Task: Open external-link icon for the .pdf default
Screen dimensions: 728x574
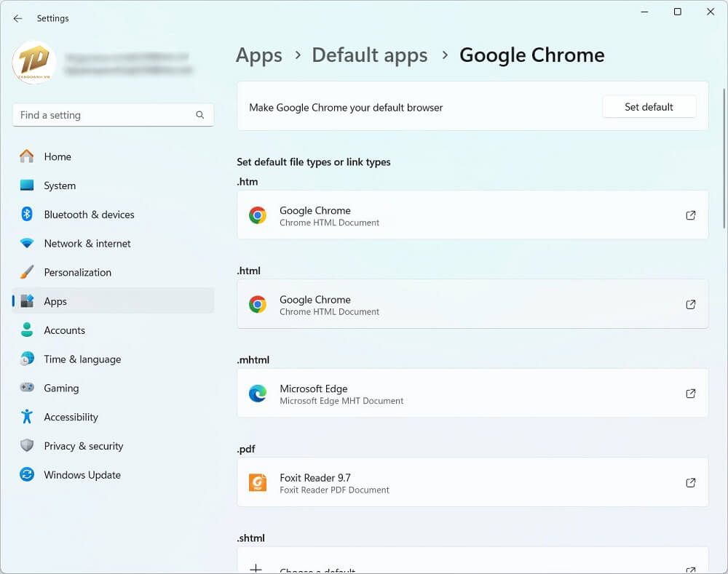Action: tap(691, 482)
